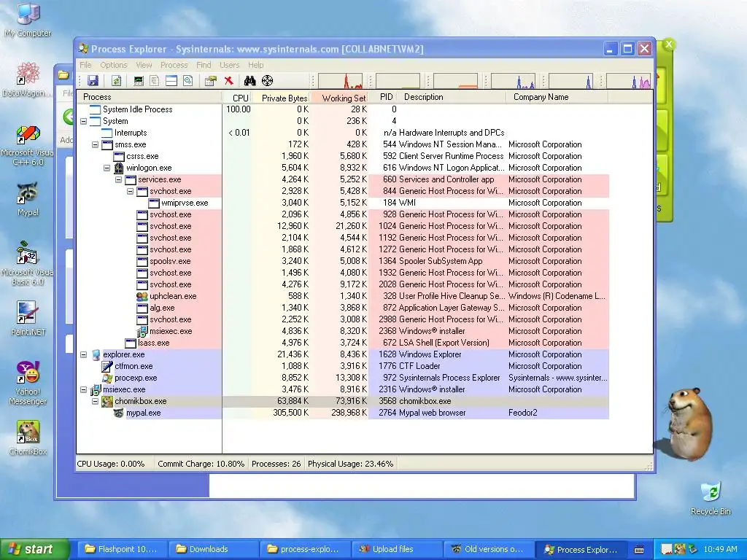Select the Paint.NET desktop icon
This screenshot has height=560, width=747.
pyautogui.click(x=28, y=318)
